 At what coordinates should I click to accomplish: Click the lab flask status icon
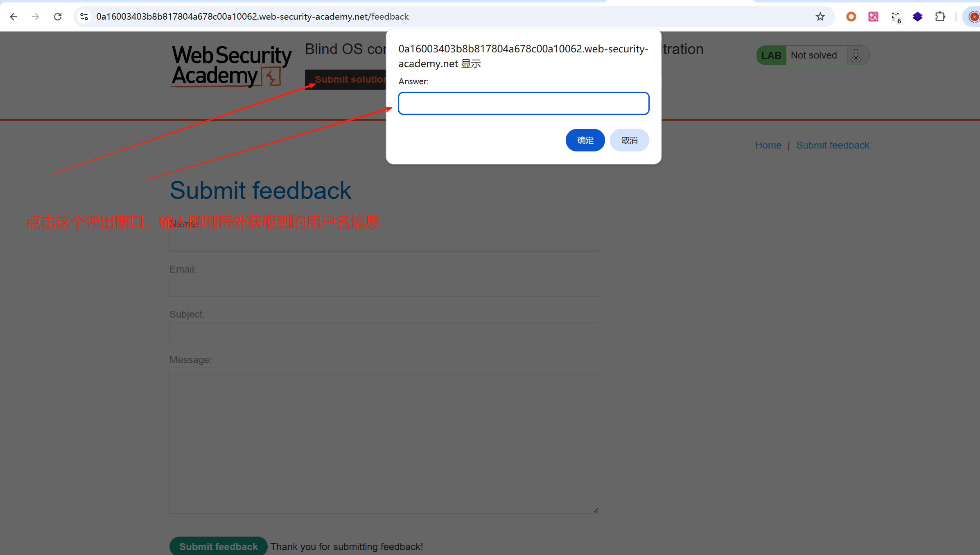856,55
